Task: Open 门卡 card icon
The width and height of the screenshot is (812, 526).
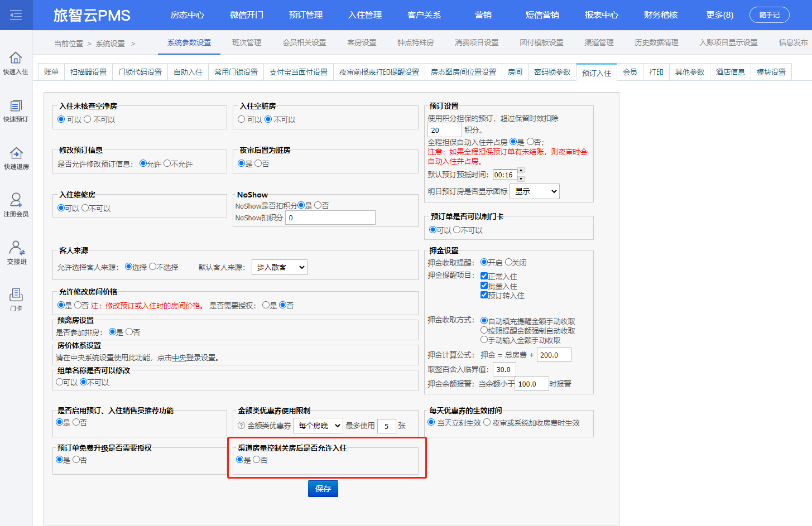Action: 16,294
